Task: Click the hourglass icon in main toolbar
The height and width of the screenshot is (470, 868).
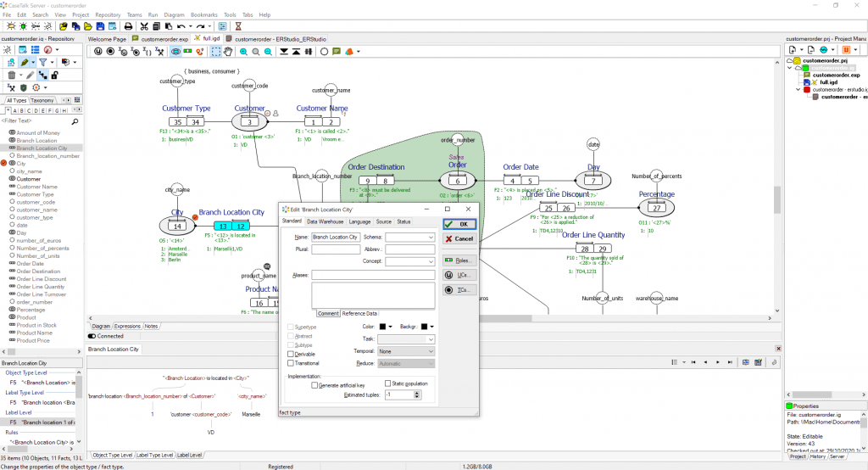Action: point(238,26)
